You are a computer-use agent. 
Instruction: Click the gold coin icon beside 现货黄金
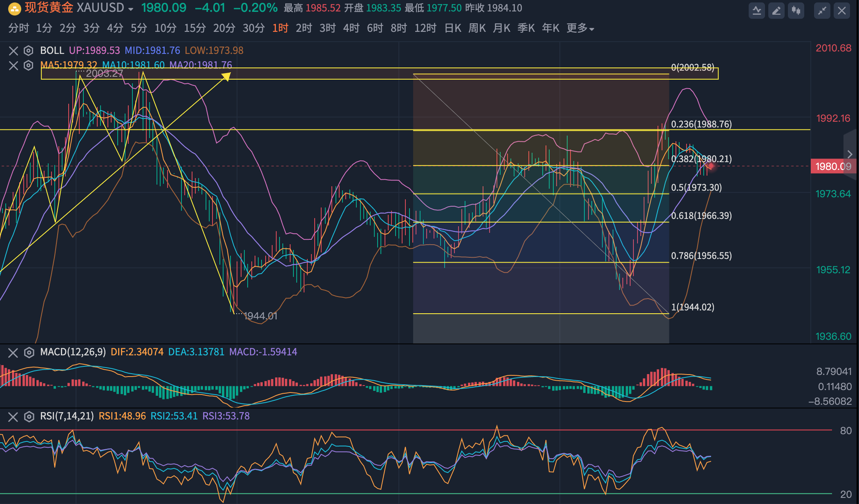pos(14,9)
